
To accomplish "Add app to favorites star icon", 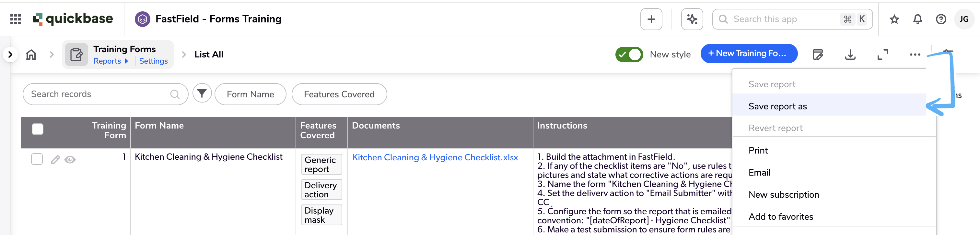I will tap(894, 19).
